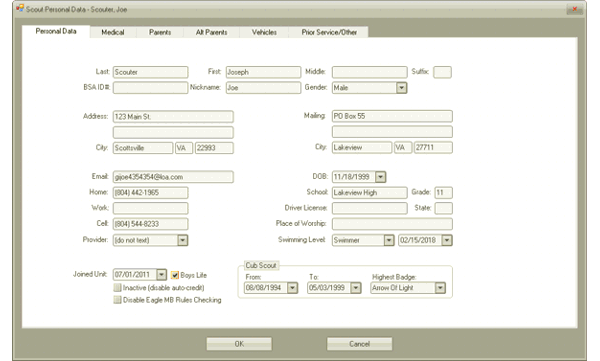This screenshot has width=600, height=361.
Task: Click the Place of Worship field
Action: click(x=392, y=224)
